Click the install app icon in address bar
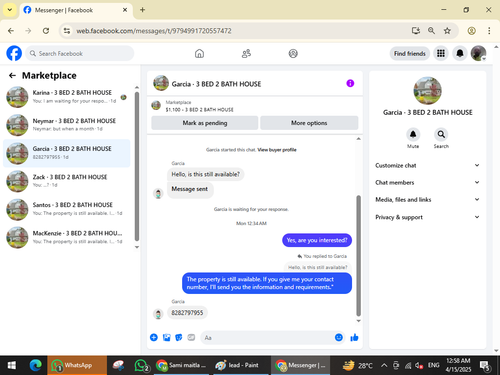 [416, 31]
